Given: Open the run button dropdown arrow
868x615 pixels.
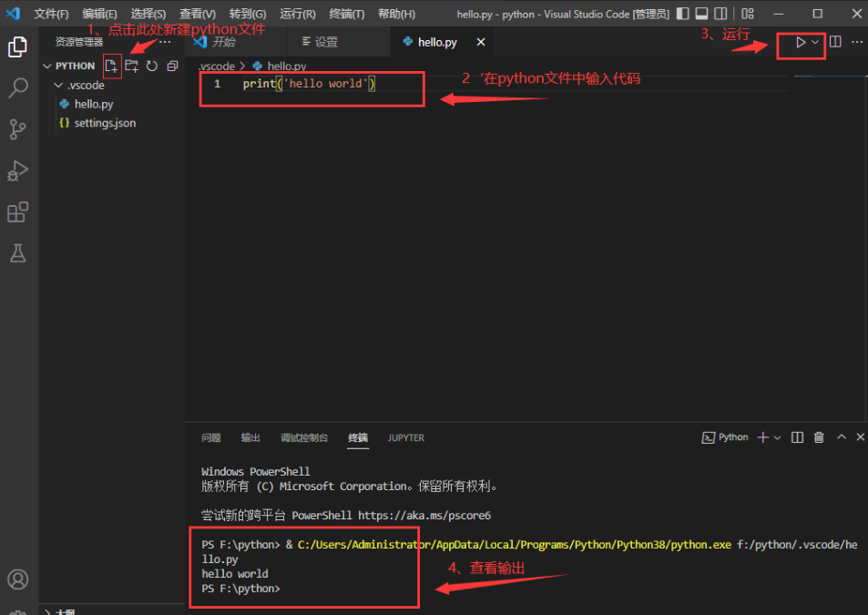Looking at the screenshot, I should pos(815,43).
